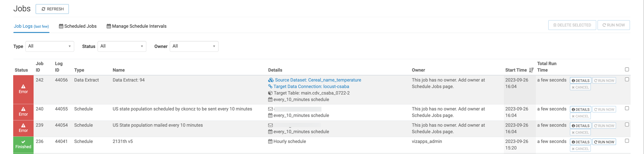This screenshot has width=644, height=154.
Task: Click the Error warning icon for job 242
Action: [x=23, y=86]
